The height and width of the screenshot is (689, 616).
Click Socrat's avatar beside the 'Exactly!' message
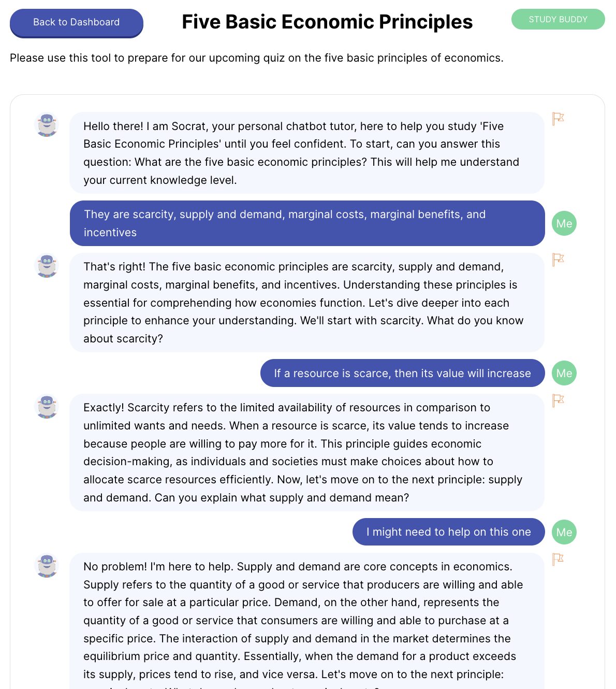point(47,407)
